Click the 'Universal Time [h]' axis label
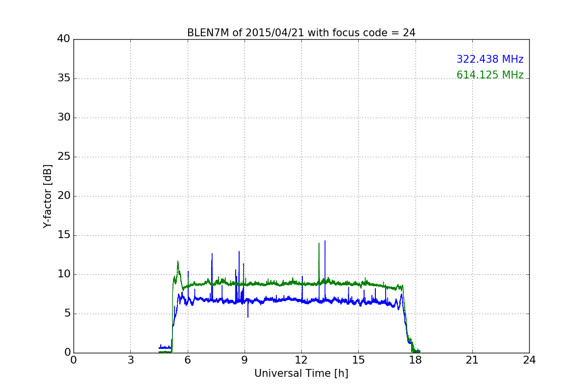The width and height of the screenshot is (588, 392). pyautogui.click(x=301, y=373)
